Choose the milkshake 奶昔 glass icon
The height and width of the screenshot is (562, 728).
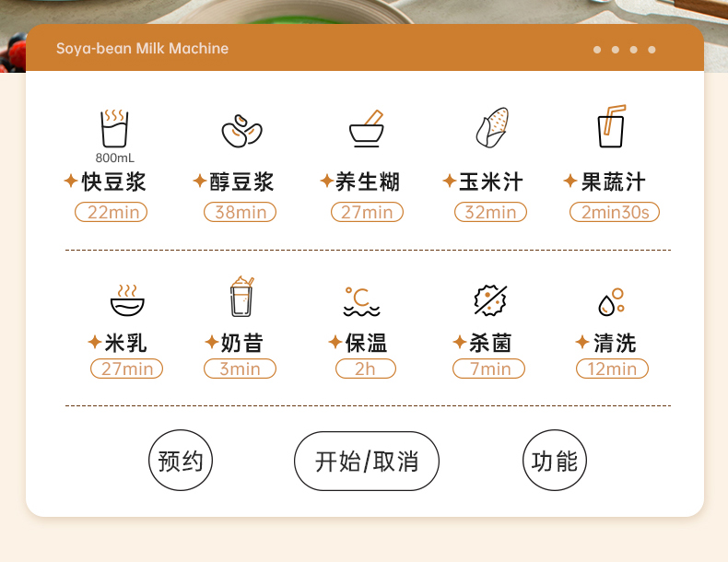pos(241,297)
